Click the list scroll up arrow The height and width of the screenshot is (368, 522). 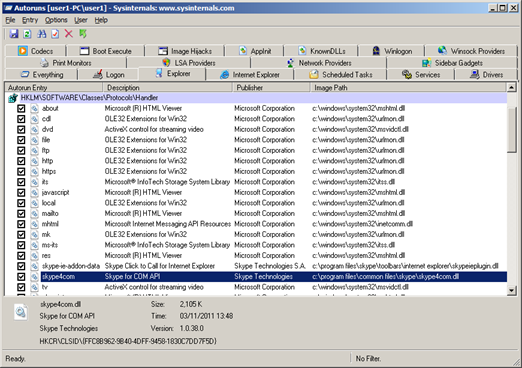[512, 88]
